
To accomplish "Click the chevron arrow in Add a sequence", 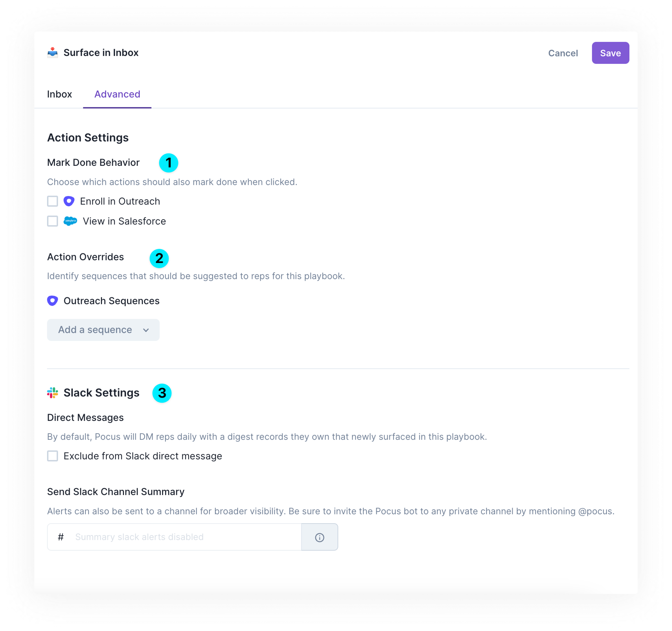I will [x=146, y=330].
